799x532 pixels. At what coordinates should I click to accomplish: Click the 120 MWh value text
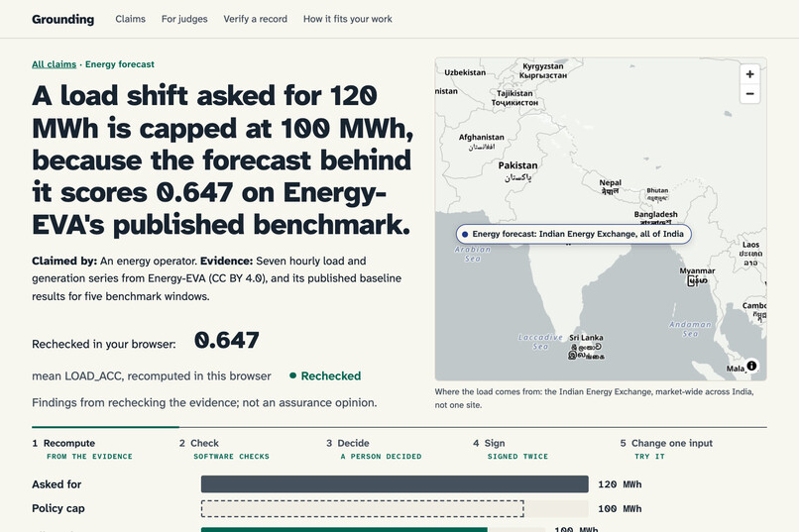[620, 484]
